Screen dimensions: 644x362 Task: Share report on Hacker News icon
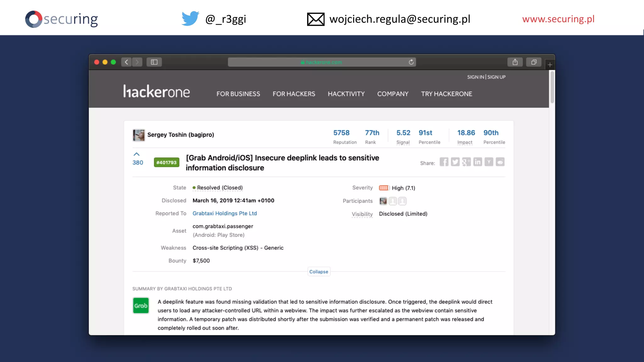[489, 162]
